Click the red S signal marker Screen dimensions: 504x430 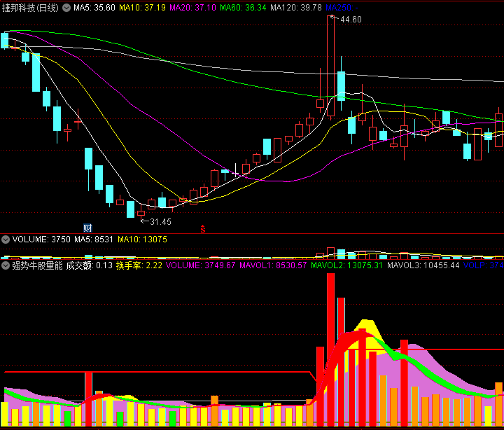click(x=203, y=229)
